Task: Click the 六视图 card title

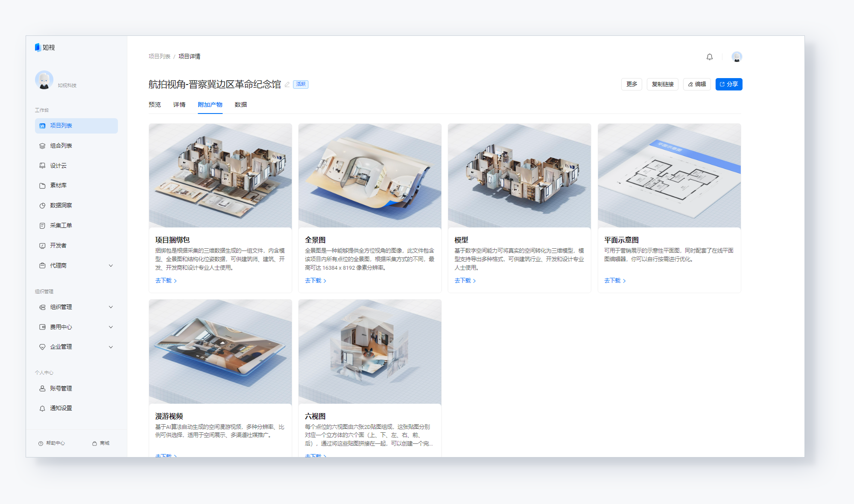Action: click(x=315, y=417)
